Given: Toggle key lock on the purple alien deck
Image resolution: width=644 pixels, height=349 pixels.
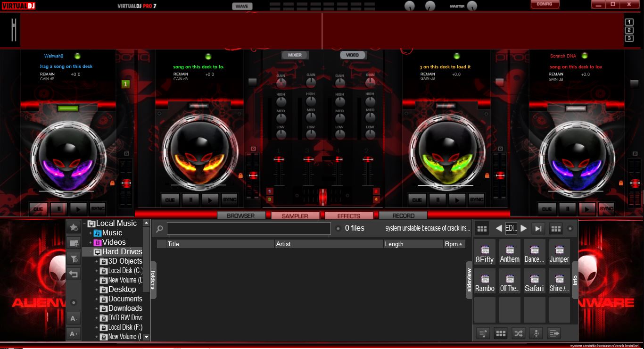Looking at the screenshot, I should [x=113, y=183].
